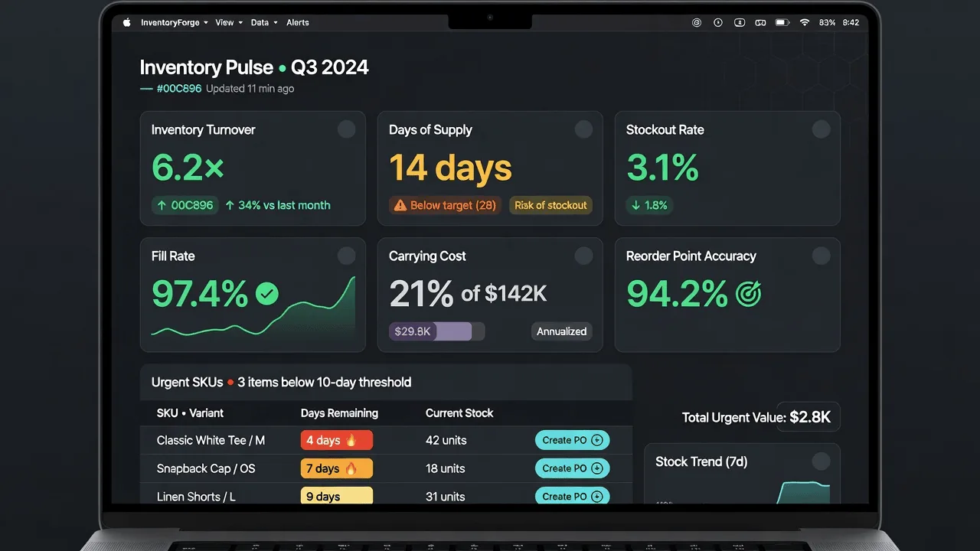This screenshot has width=980, height=551.
Task: Click the 18 units stock value
Action: point(446,468)
